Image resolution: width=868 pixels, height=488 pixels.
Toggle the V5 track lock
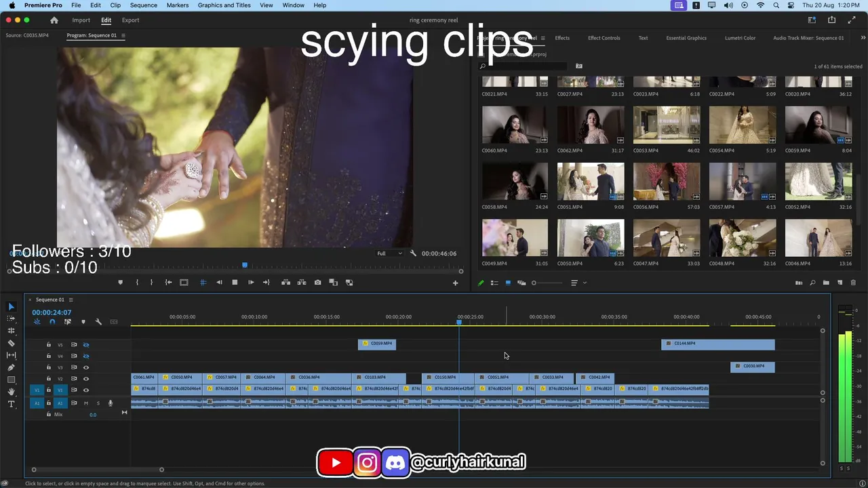click(48, 345)
